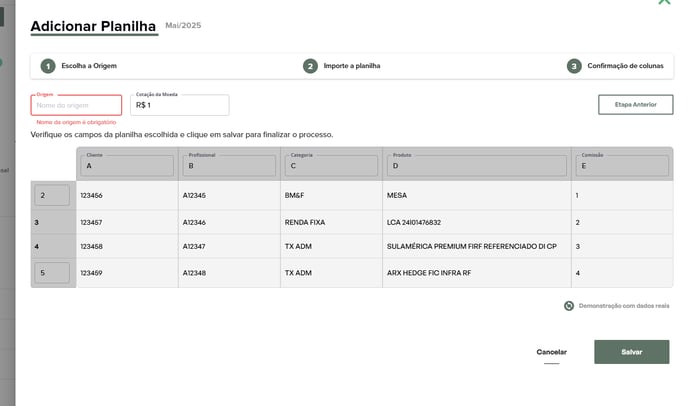The image size is (688, 406).
Task: Toggle row 2 number selector
Action: click(52, 195)
